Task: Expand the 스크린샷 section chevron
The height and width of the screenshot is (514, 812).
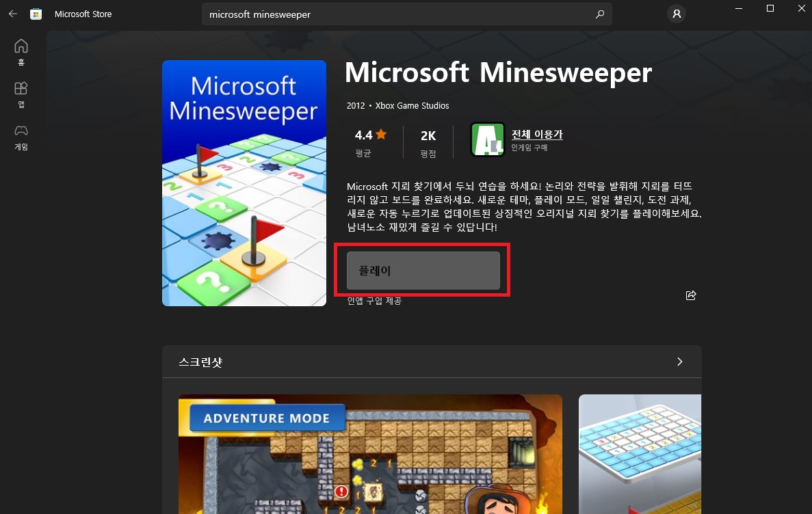Action: click(x=679, y=362)
